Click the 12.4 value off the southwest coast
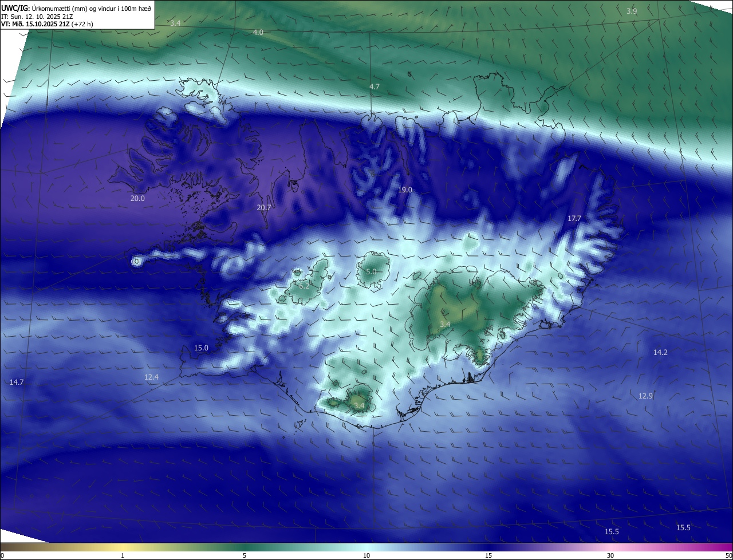Viewport: 733px width, 560px height. pyautogui.click(x=151, y=377)
